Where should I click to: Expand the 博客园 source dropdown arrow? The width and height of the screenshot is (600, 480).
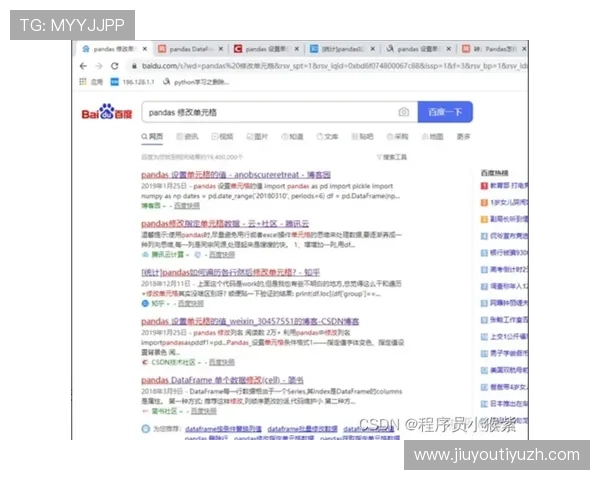click(164, 206)
